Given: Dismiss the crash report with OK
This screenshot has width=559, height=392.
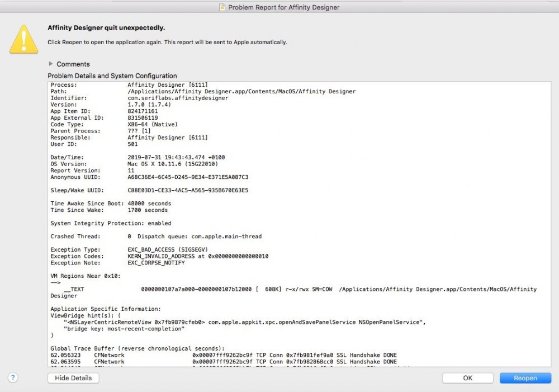Looking at the screenshot, I should coord(467,378).
